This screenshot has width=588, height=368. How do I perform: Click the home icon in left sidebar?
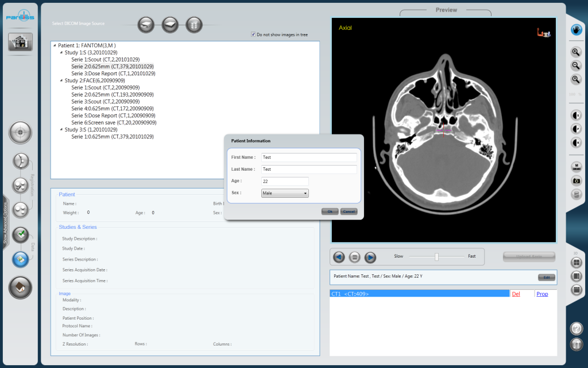20,287
